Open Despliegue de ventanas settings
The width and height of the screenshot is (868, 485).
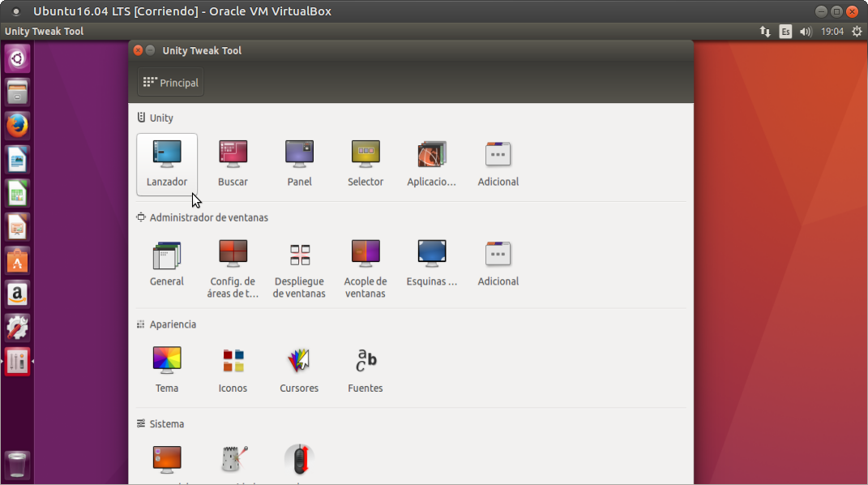[300, 269]
